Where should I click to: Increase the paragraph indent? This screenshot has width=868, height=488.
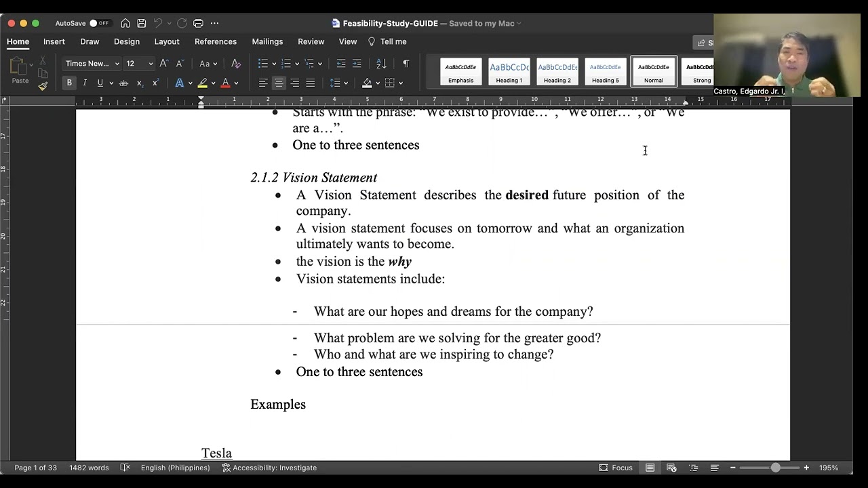357,63
